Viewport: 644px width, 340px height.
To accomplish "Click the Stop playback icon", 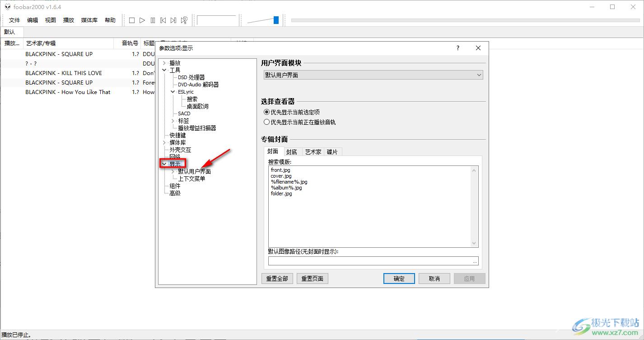I will (132, 20).
